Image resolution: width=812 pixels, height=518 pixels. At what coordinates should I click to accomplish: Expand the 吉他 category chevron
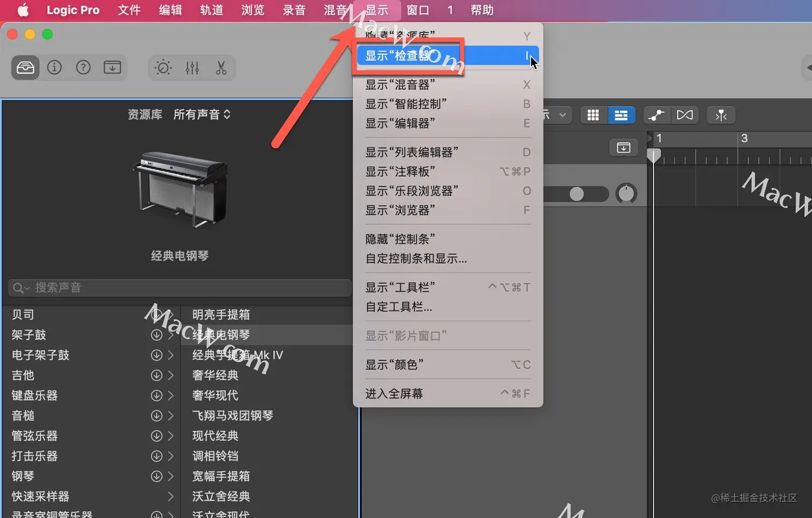coord(171,375)
